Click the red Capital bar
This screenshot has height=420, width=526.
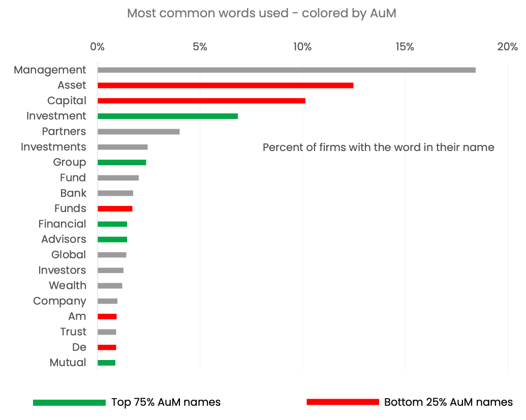[x=202, y=101]
